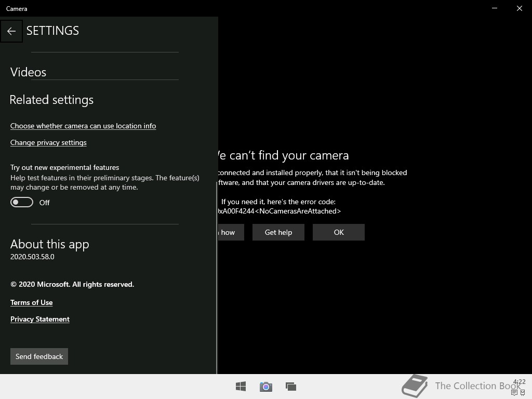Click the settings panel vertical scrollbar

point(217,277)
